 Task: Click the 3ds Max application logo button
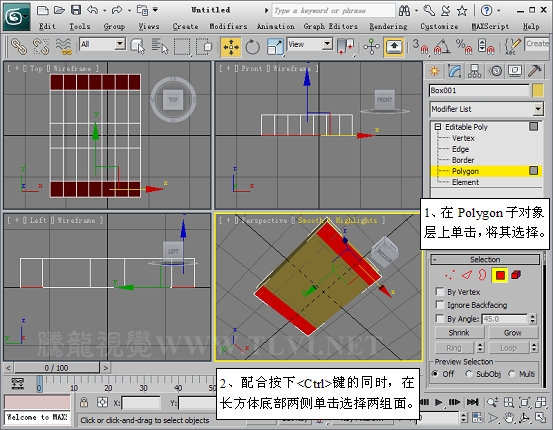point(16,17)
